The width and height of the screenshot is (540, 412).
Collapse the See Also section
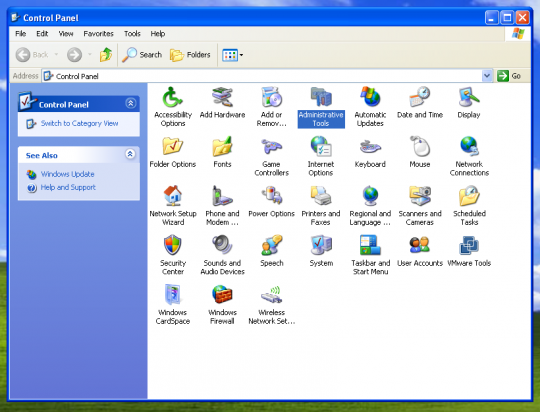[x=130, y=154]
